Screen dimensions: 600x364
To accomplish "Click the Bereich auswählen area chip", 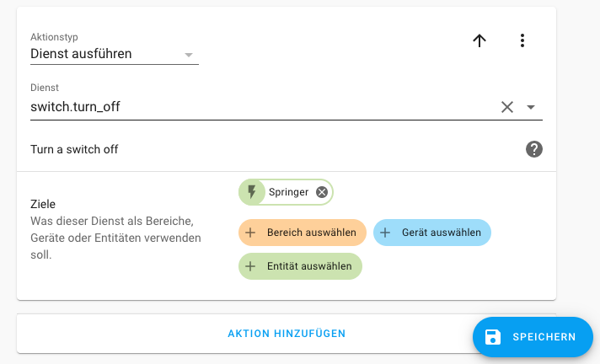I will (x=311, y=233).
